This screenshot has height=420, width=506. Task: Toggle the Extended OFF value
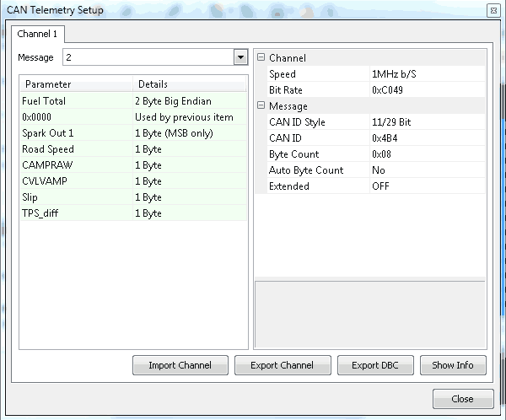[x=426, y=186]
